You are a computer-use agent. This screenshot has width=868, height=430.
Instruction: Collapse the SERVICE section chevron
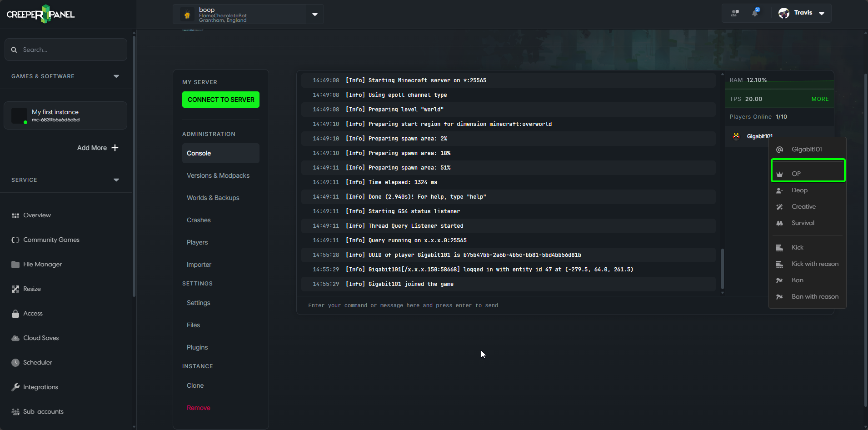coord(116,180)
